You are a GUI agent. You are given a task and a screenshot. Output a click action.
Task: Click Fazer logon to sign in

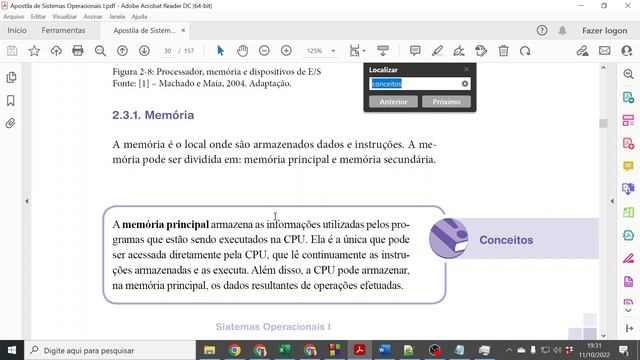[x=604, y=31]
